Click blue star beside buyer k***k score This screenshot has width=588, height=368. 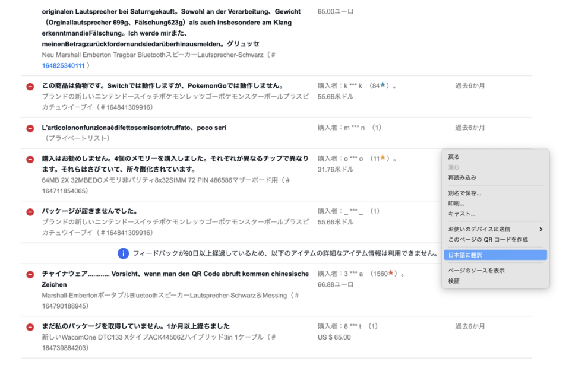click(x=384, y=85)
